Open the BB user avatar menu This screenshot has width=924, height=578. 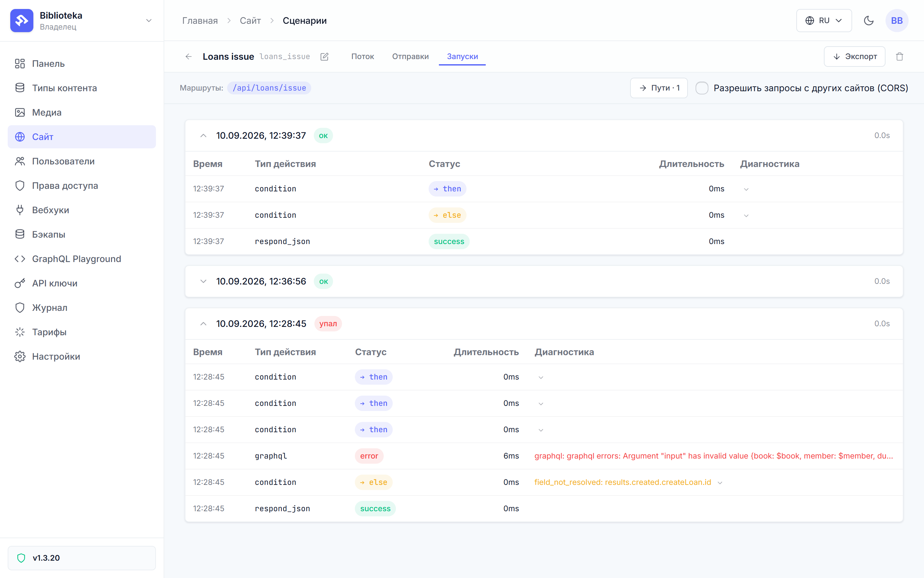[897, 21]
